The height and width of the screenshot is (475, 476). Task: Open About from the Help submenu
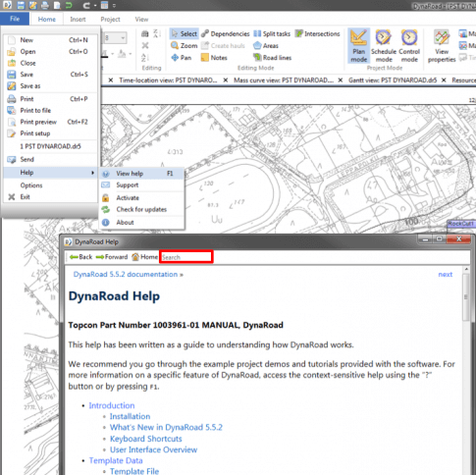[141, 222]
